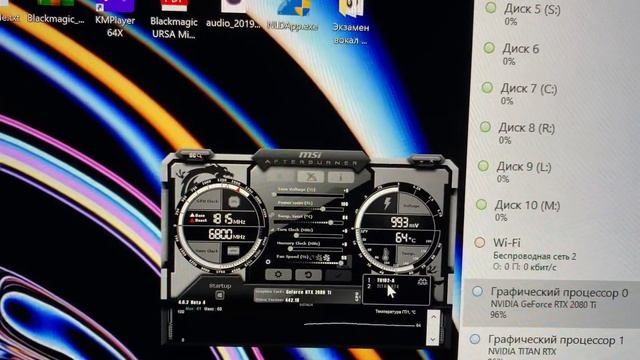Viewport: 640px width, 360px height.
Task: Click the graph scrollbar up arrow
Action: [433, 316]
